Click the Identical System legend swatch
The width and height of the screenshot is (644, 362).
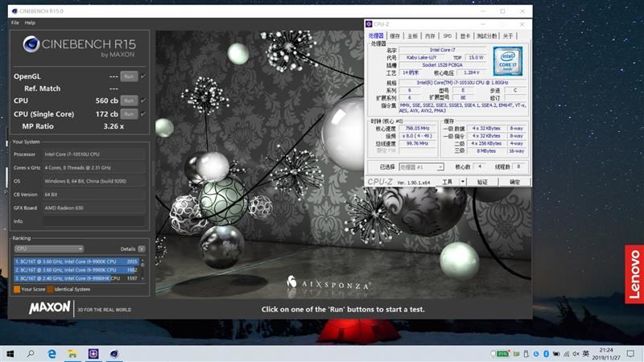click(x=50, y=290)
